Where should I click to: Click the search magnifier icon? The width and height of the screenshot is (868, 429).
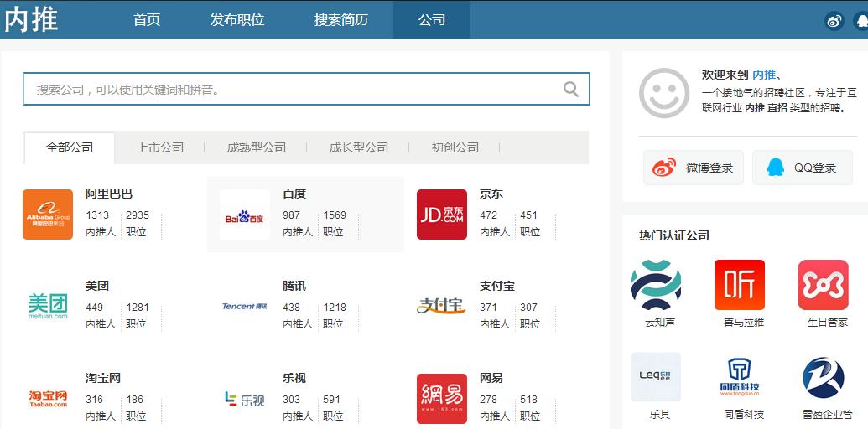(x=571, y=89)
